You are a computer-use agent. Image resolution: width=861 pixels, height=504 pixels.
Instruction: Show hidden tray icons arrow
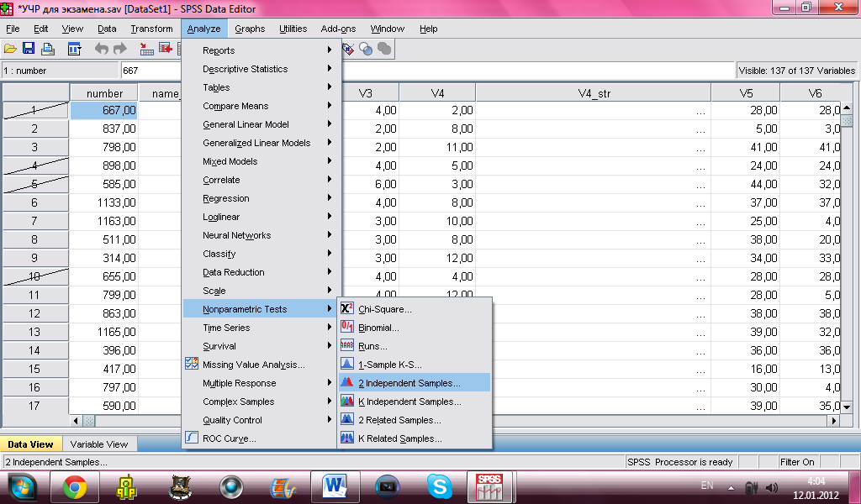(x=731, y=487)
